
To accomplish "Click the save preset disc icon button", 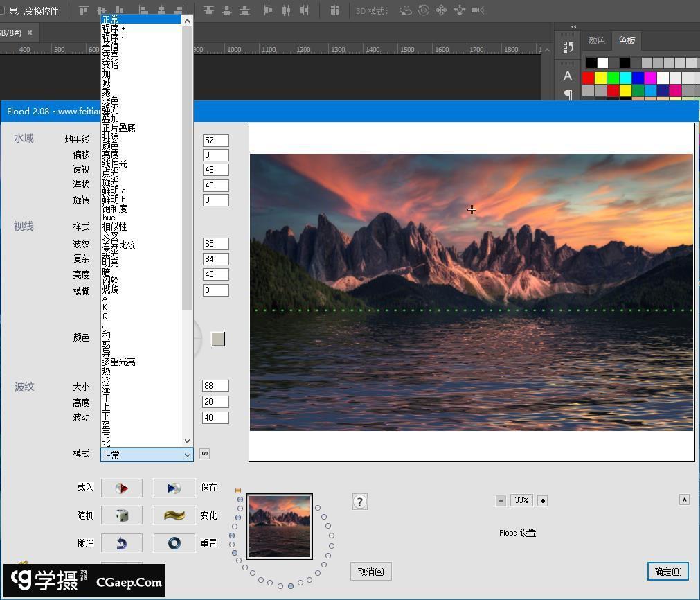I will [x=174, y=488].
